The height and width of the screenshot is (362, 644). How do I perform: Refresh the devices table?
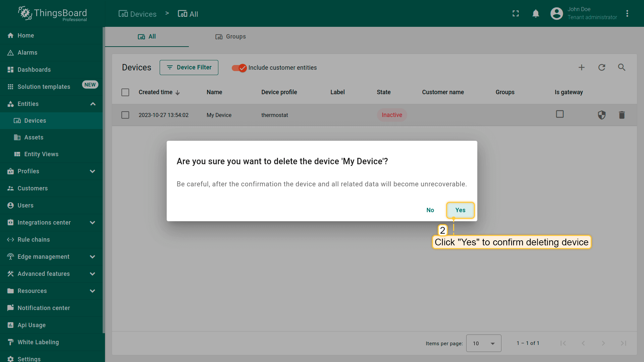tap(601, 67)
